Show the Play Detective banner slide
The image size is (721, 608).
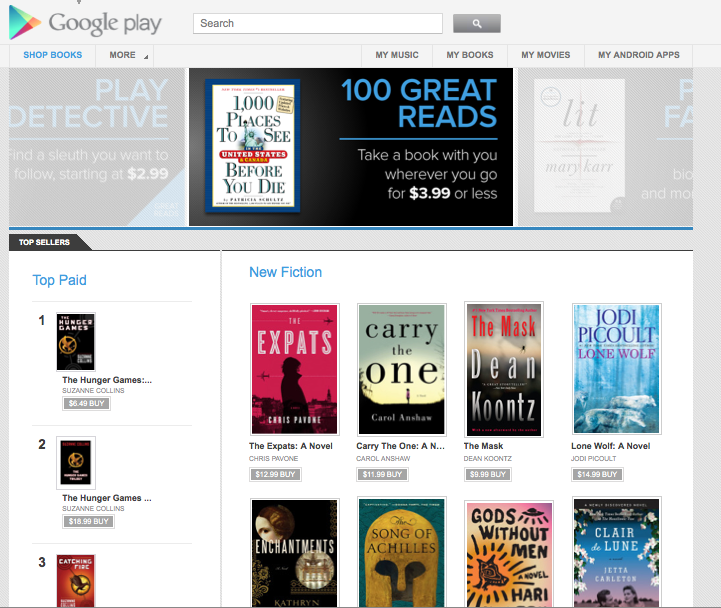coord(97,147)
